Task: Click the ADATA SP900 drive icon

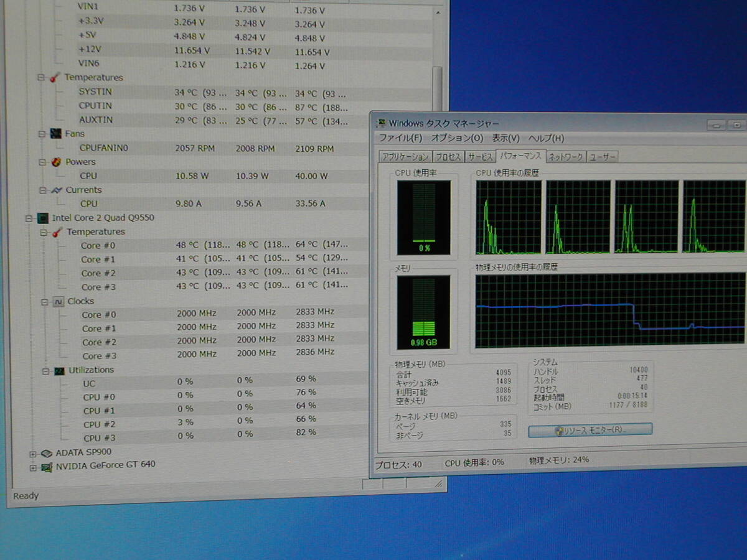Action: point(46,453)
